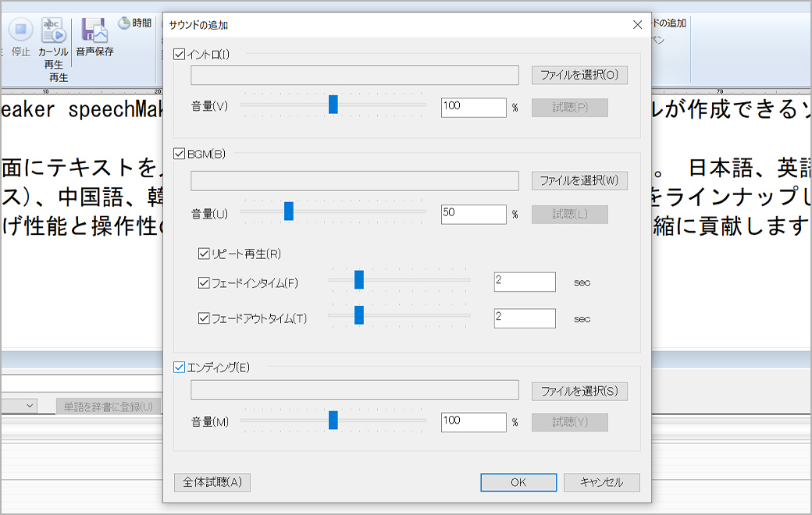Click ファイルを選択(S) for the ending sound

579,391
